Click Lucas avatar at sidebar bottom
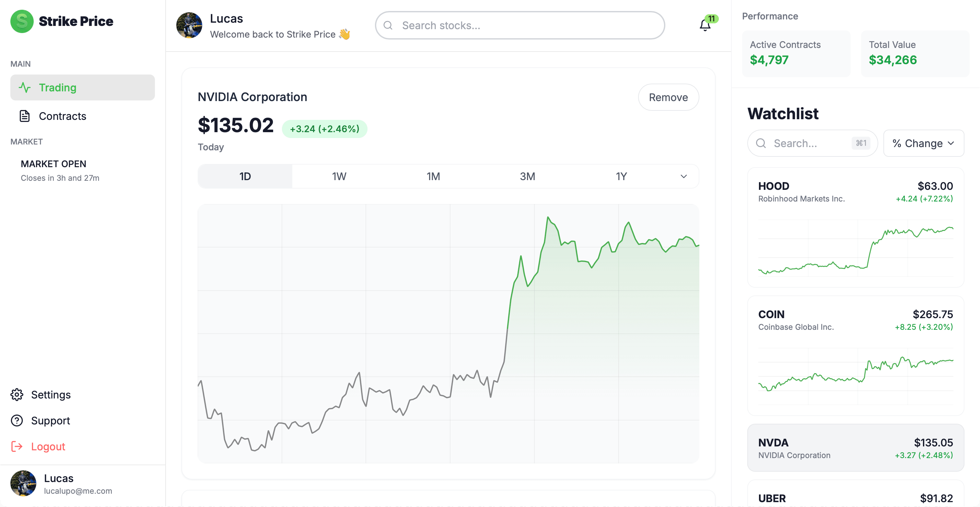The image size is (980, 507). [x=23, y=483]
